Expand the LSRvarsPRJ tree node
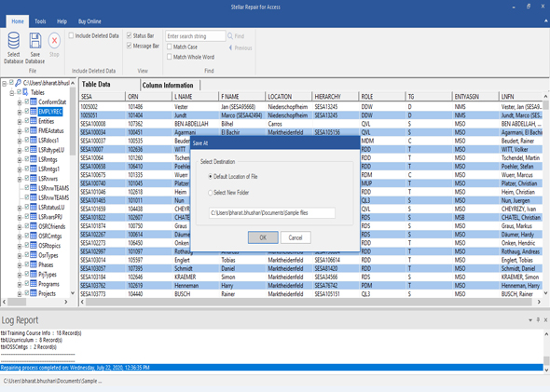The height and width of the screenshot is (392, 550). (x=20, y=218)
